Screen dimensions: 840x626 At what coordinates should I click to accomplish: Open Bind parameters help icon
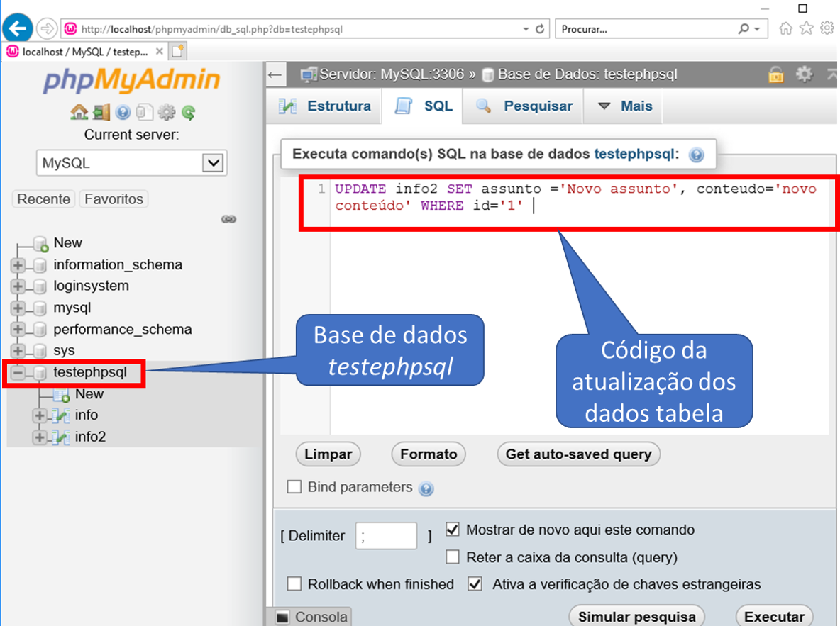coord(426,488)
